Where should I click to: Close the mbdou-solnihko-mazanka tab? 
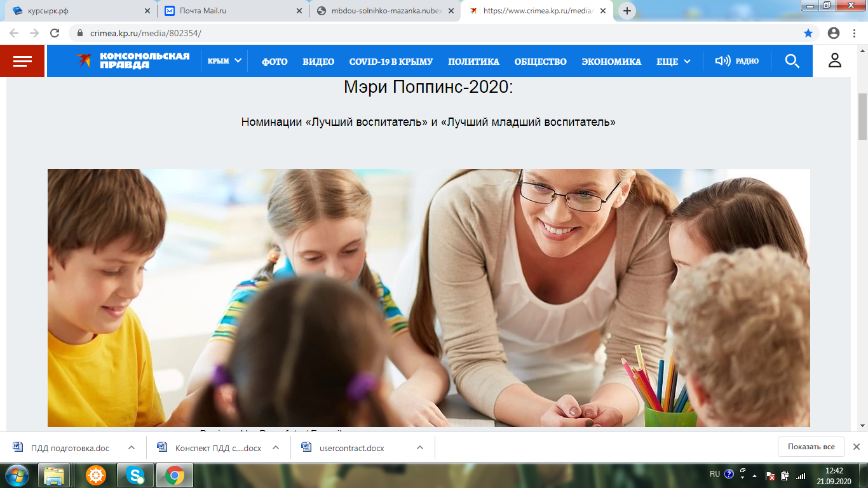tap(451, 11)
